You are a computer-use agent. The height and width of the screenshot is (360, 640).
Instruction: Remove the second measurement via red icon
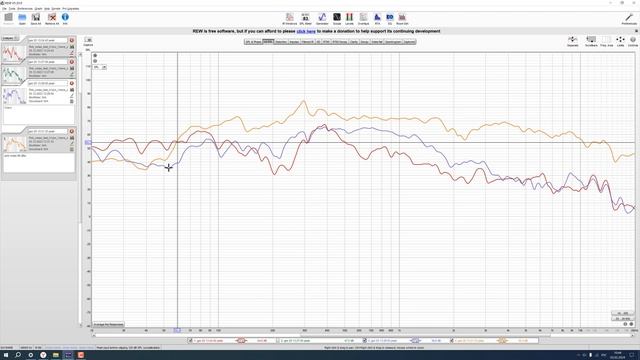coord(72,62)
